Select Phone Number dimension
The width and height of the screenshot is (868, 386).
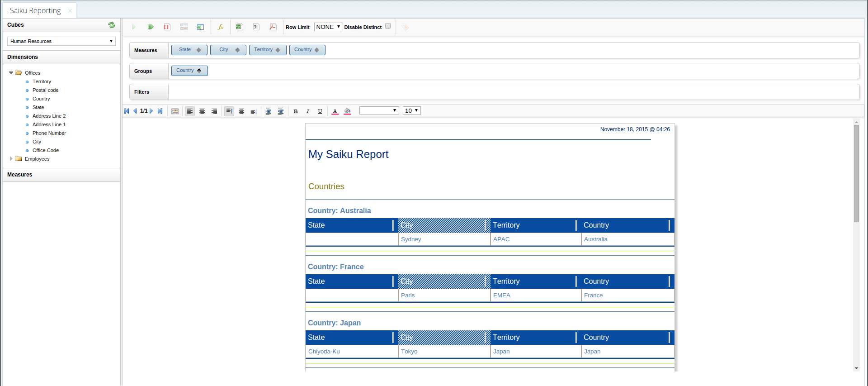[49, 133]
